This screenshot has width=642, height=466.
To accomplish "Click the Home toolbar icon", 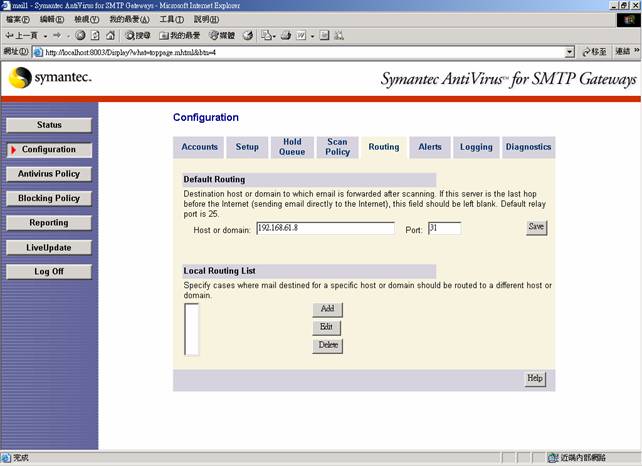I will (110, 36).
